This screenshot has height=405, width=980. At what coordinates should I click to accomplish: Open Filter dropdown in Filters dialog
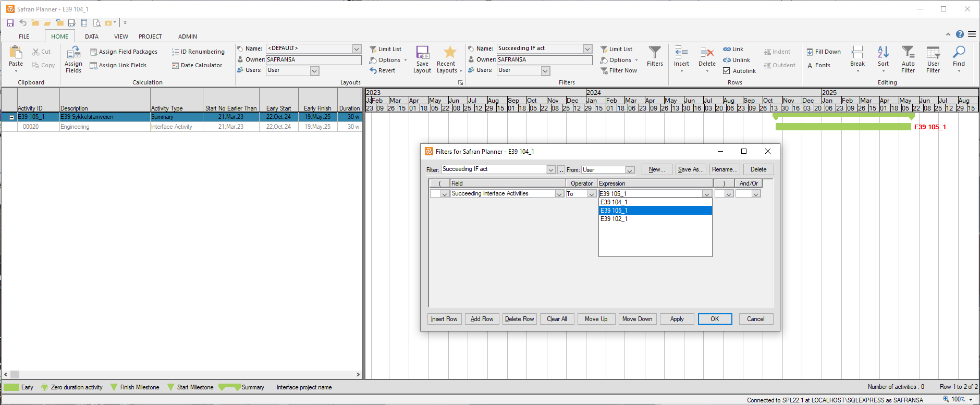point(551,170)
